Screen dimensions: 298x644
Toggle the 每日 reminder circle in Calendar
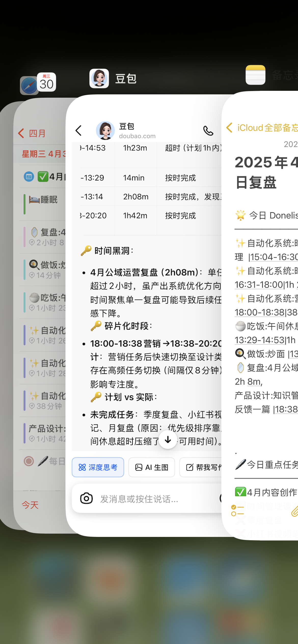tap(29, 461)
